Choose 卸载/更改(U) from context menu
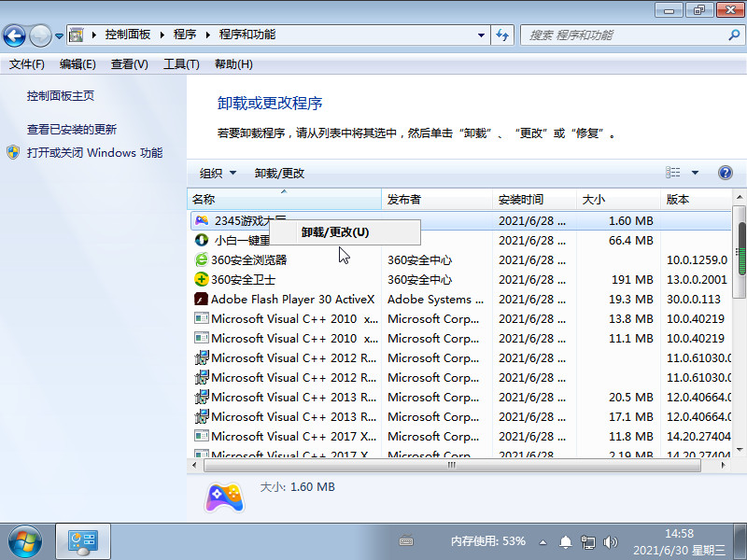This screenshot has height=560, width=747. (x=335, y=231)
